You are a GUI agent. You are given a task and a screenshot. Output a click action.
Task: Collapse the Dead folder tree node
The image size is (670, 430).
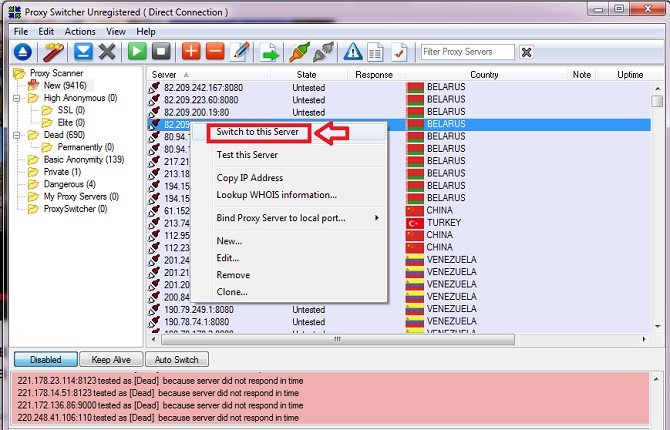click(18, 135)
